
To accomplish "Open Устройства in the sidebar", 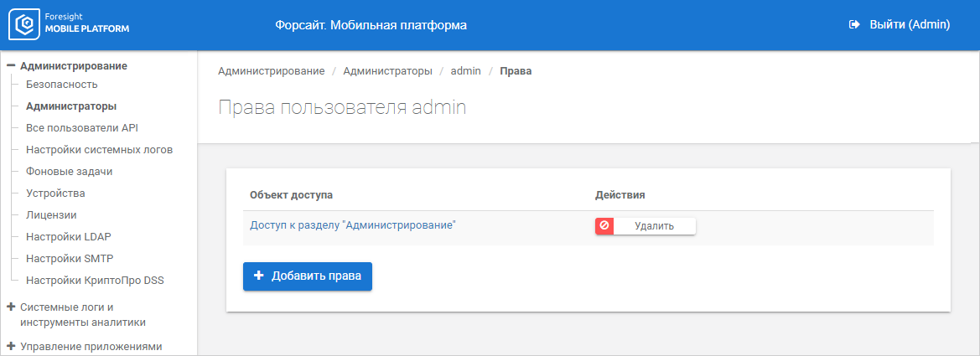I will point(55,193).
